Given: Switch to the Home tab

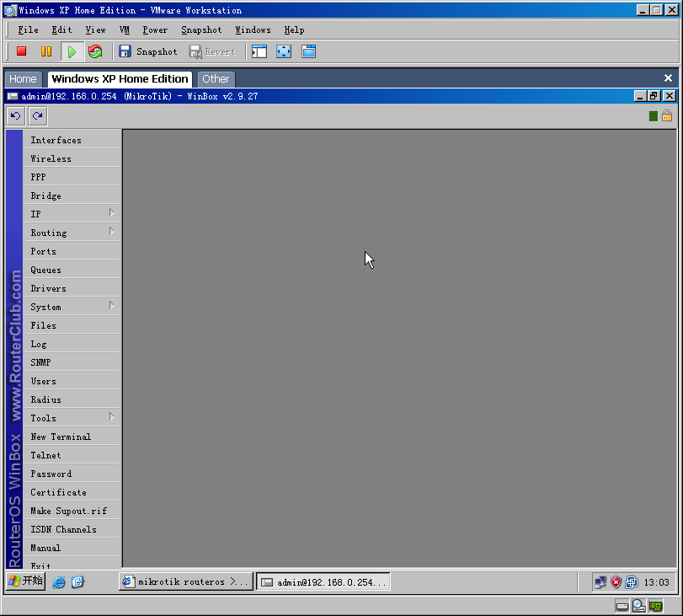Looking at the screenshot, I should (23, 79).
